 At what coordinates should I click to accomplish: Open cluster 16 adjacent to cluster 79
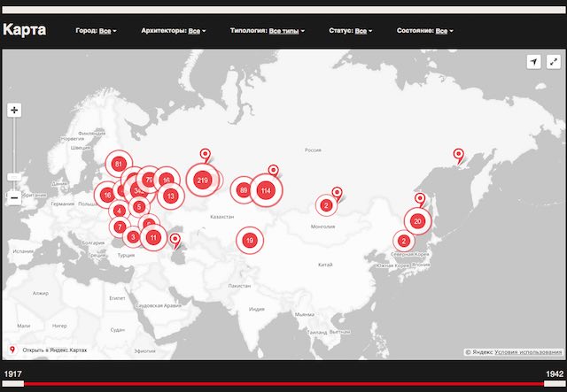[167, 180]
